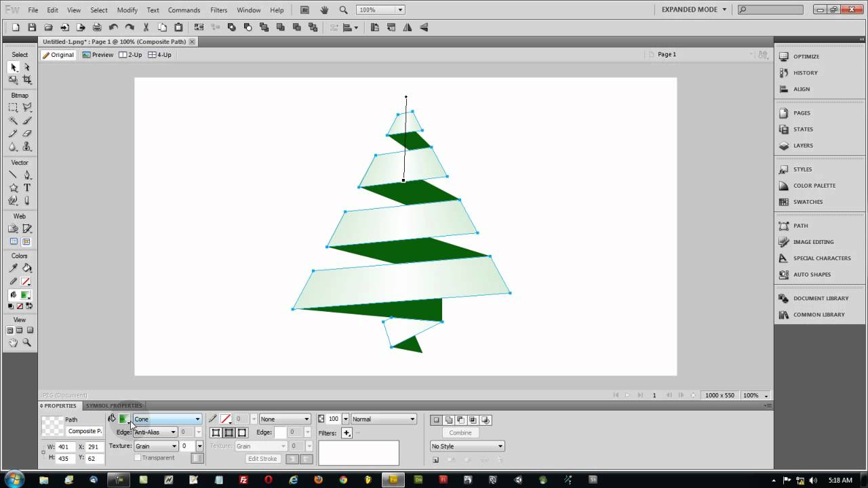Switch to Standard Screen mode

click(10, 330)
